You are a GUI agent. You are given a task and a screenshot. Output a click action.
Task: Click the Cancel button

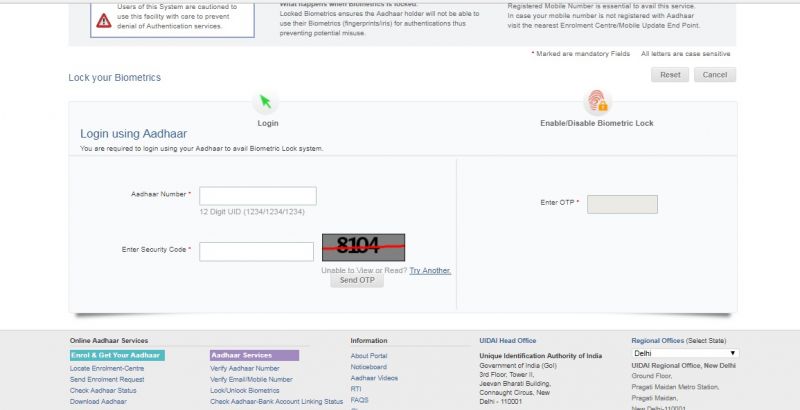[x=714, y=75]
